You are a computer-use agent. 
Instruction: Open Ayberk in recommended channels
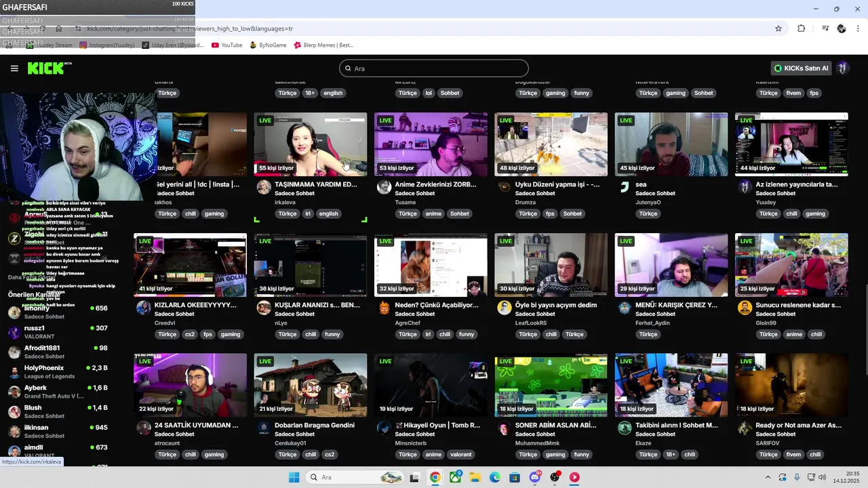click(x=58, y=392)
